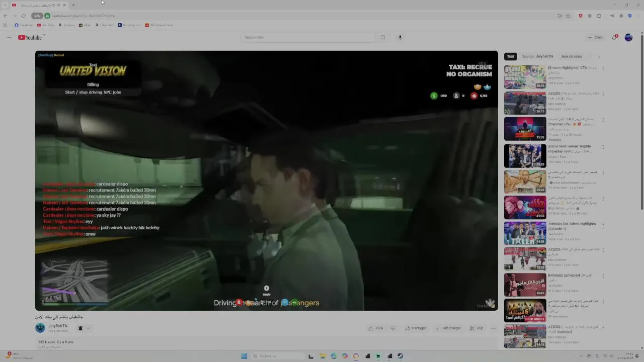
Task: Start voice search with the microphone icon
Action: click(400, 37)
